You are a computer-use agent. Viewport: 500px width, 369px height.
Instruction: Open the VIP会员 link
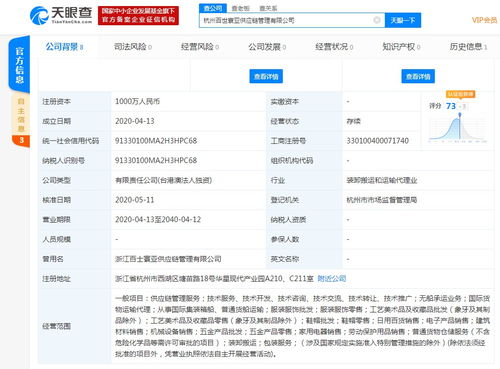[x=484, y=20]
